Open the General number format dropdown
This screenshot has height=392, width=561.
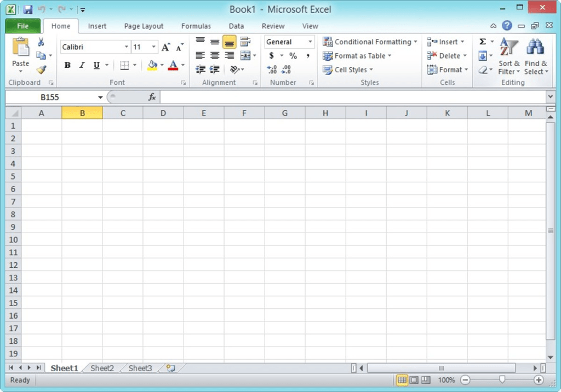pyautogui.click(x=310, y=42)
